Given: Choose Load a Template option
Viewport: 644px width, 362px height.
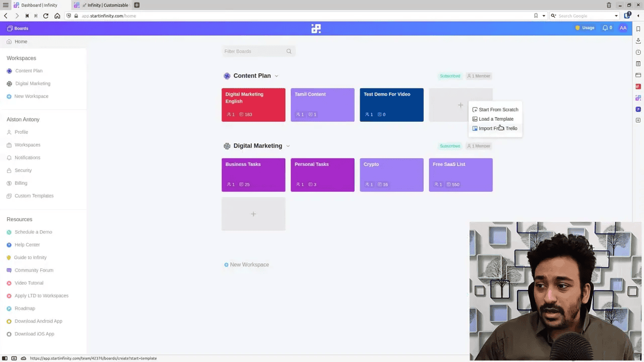Looking at the screenshot, I should (496, 119).
